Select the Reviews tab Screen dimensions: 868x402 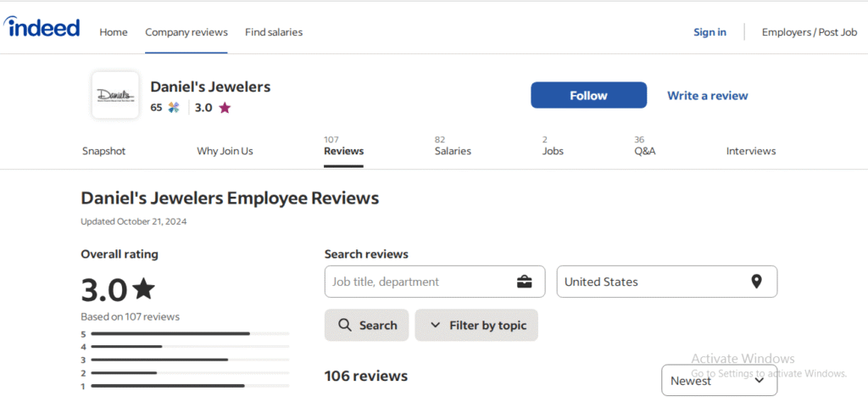(344, 151)
